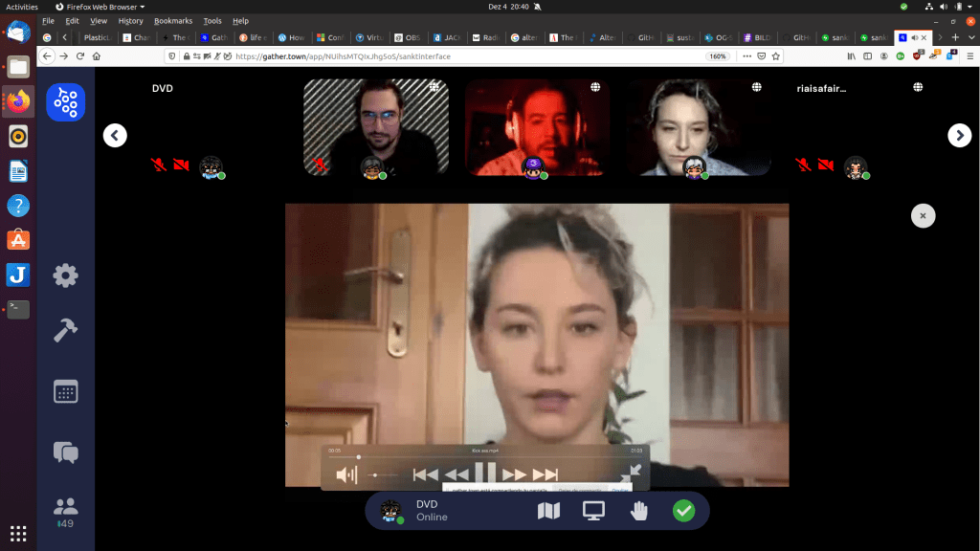Open the minimap icon in bottom bar
Image resolution: width=980 pixels, height=551 pixels.
tap(548, 511)
